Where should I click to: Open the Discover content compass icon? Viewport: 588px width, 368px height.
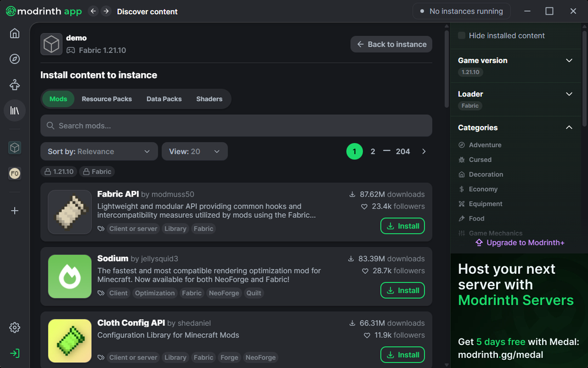pyautogui.click(x=15, y=59)
